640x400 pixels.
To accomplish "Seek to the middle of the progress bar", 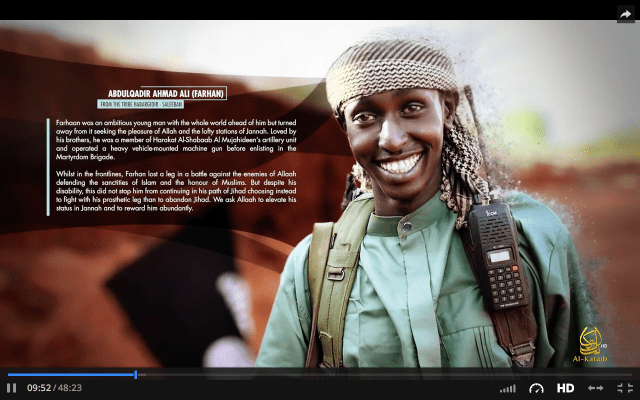I will 320,375.
